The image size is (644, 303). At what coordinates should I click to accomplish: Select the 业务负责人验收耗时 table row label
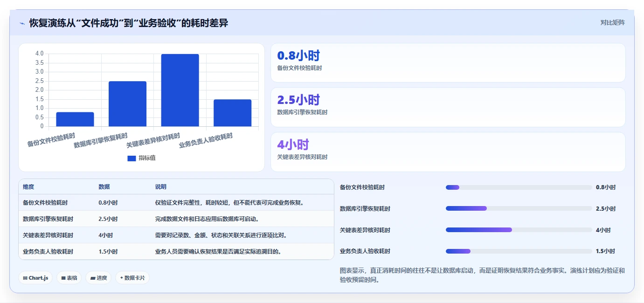pos(48,252)
